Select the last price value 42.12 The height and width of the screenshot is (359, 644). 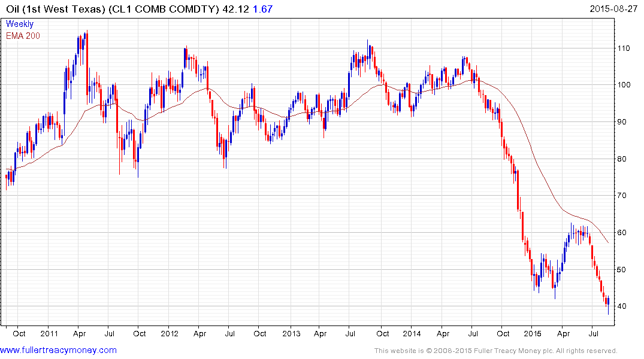tap(235, 9)
